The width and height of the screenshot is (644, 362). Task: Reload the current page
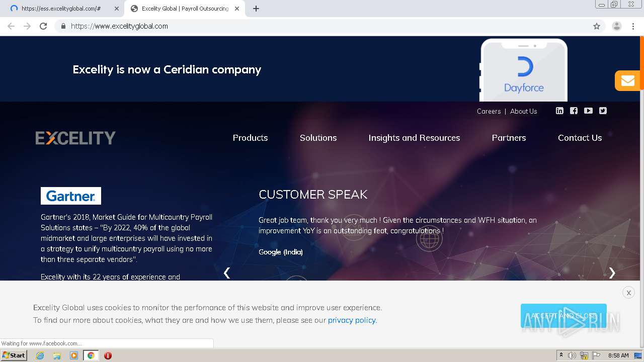[x=43, y=26]
